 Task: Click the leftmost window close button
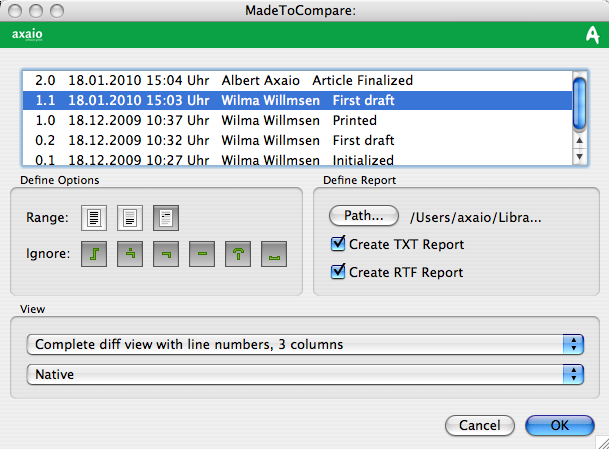point(15,11)
